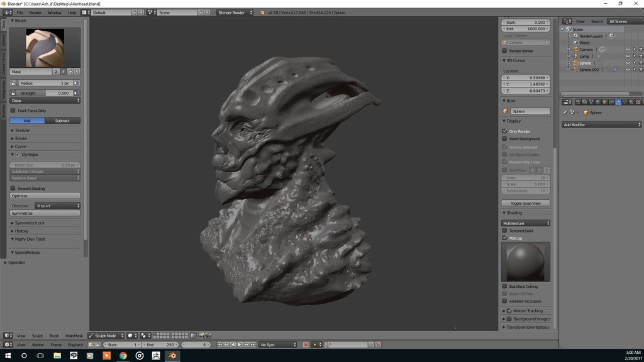644x362 pixels.
Task: Click the matcap sphere preview thumbnail
Action: point(526,261)
